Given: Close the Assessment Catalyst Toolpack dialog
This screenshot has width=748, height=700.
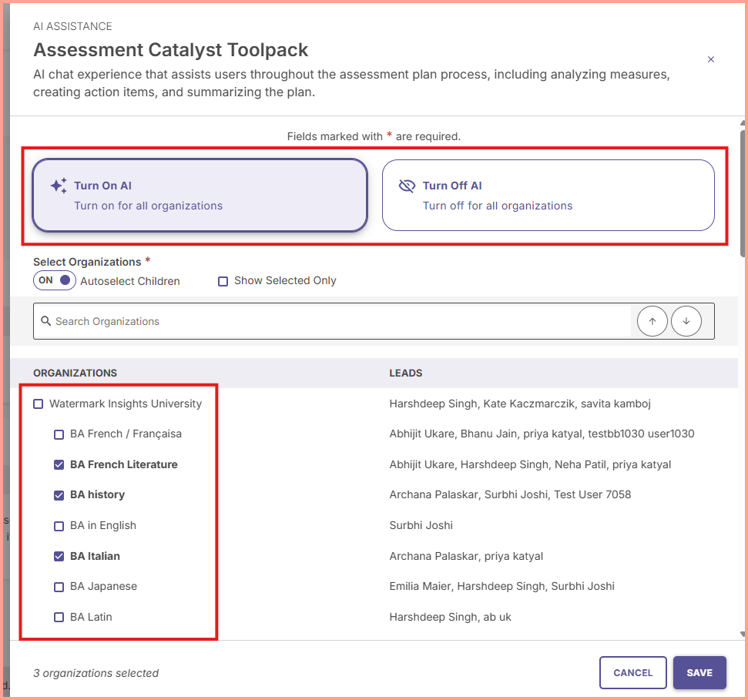Looking at the screenshot, I should click(x=711, y=59).
